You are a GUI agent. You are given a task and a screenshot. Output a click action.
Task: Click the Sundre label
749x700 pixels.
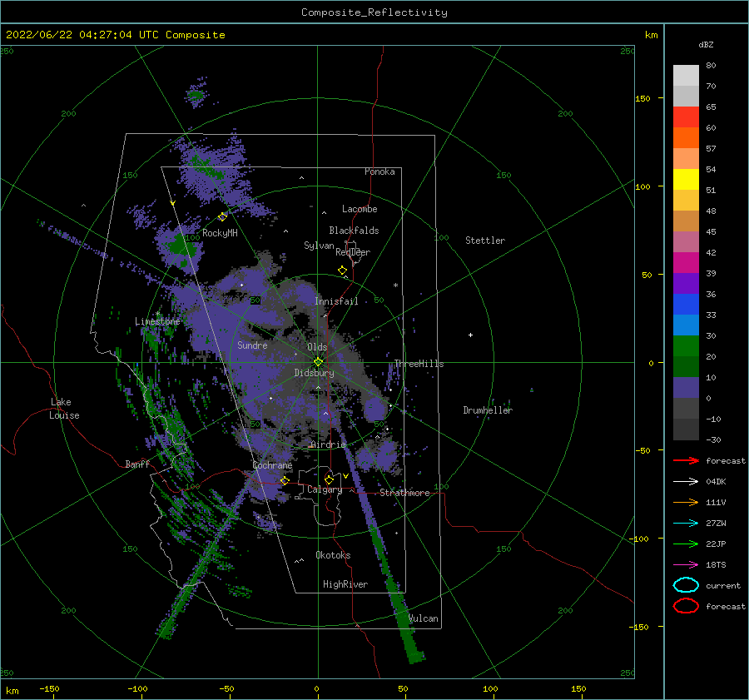pos(253,345)
